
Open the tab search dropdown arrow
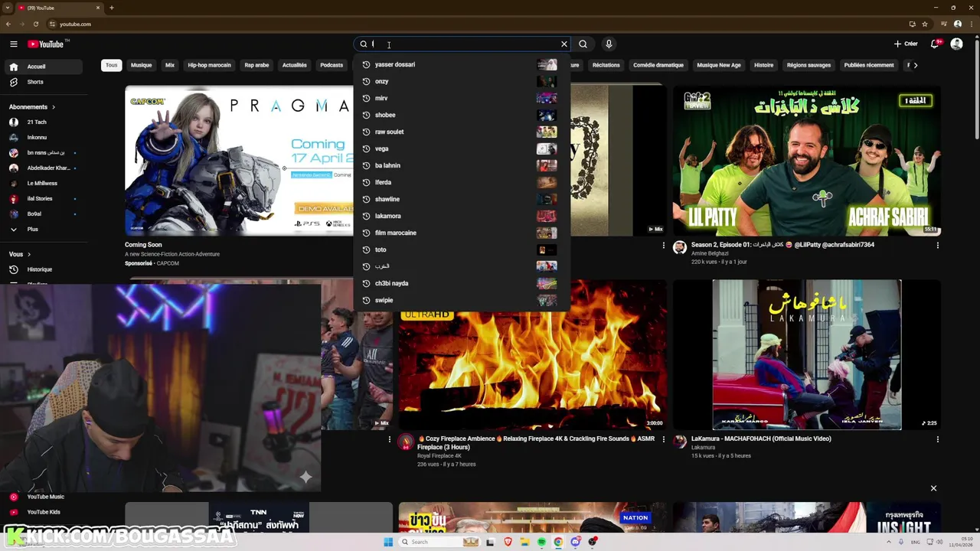[x=8, y=8]
